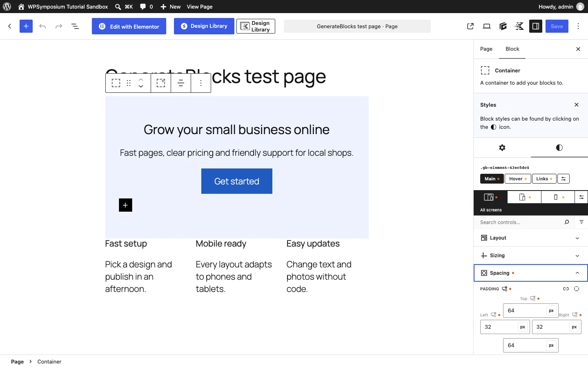Open the Document Overview list view
Viewport: 588px width, 368px height.
point(75,26)
